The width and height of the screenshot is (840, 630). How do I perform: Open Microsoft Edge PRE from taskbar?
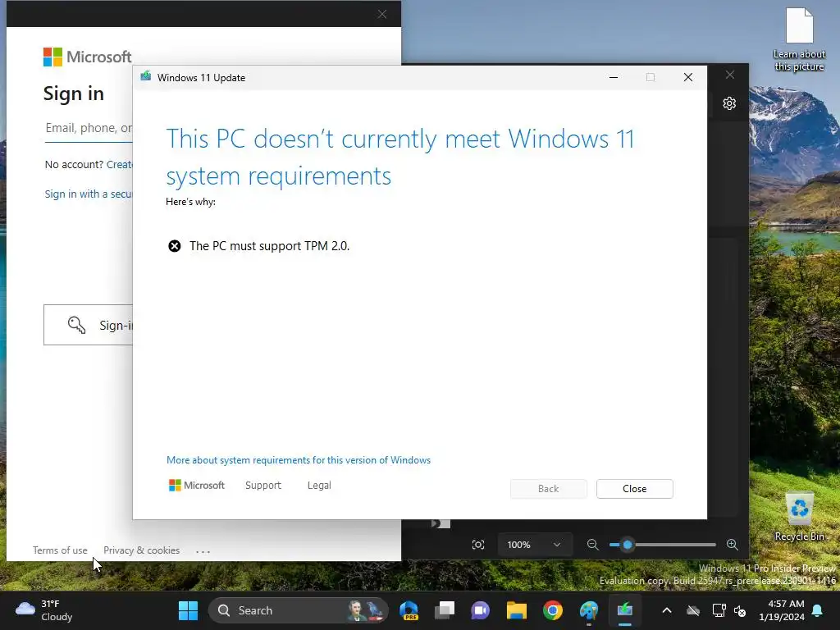pos(409,610)
